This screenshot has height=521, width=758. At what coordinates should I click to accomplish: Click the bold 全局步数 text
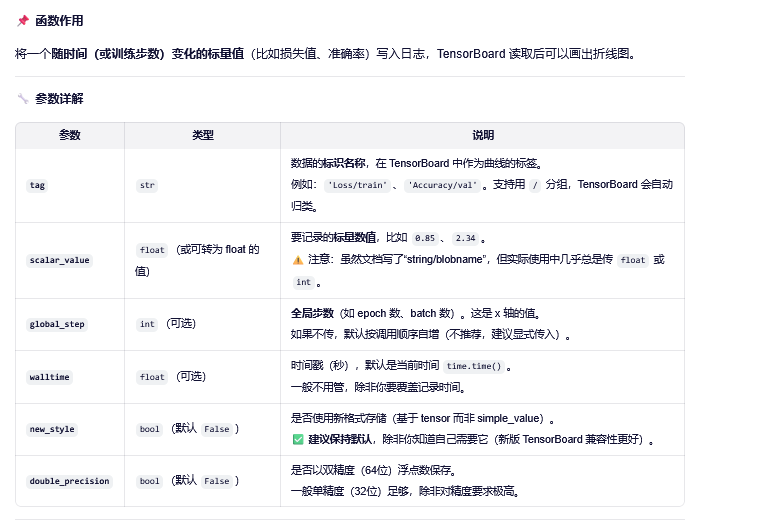pyautogui.click(x=312, y=314)
